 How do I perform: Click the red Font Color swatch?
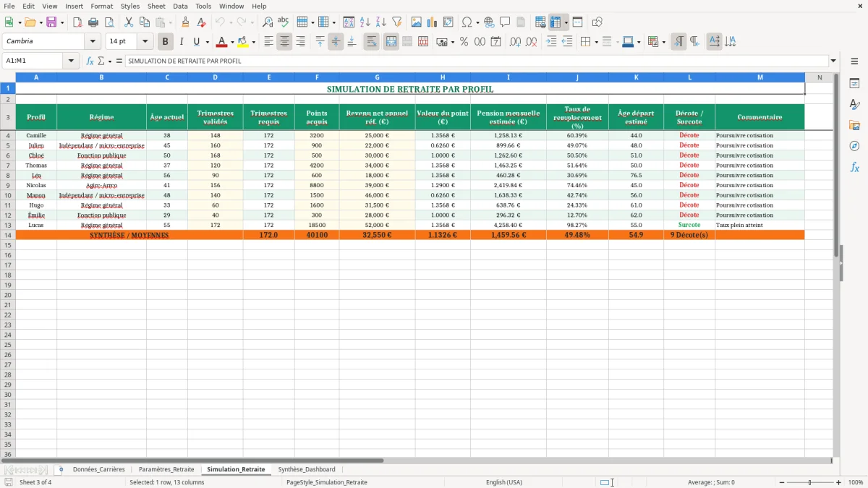tap(222, 42)
